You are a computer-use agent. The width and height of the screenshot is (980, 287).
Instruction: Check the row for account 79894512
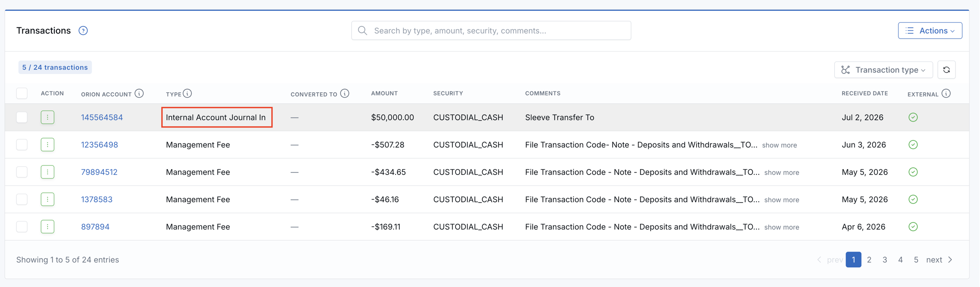(x=22, y=172)
